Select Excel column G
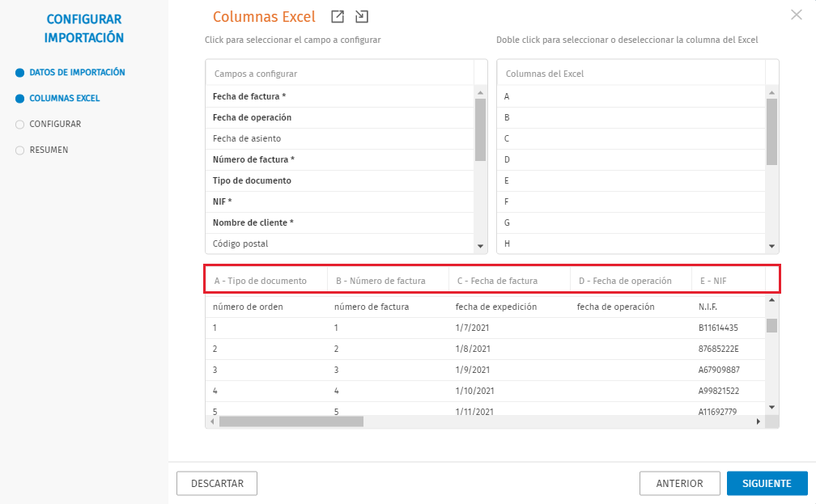 [x=631, y=222]
